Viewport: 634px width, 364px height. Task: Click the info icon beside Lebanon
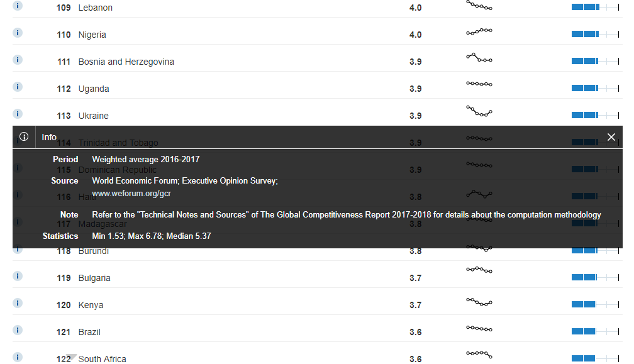tap(18, 6)
